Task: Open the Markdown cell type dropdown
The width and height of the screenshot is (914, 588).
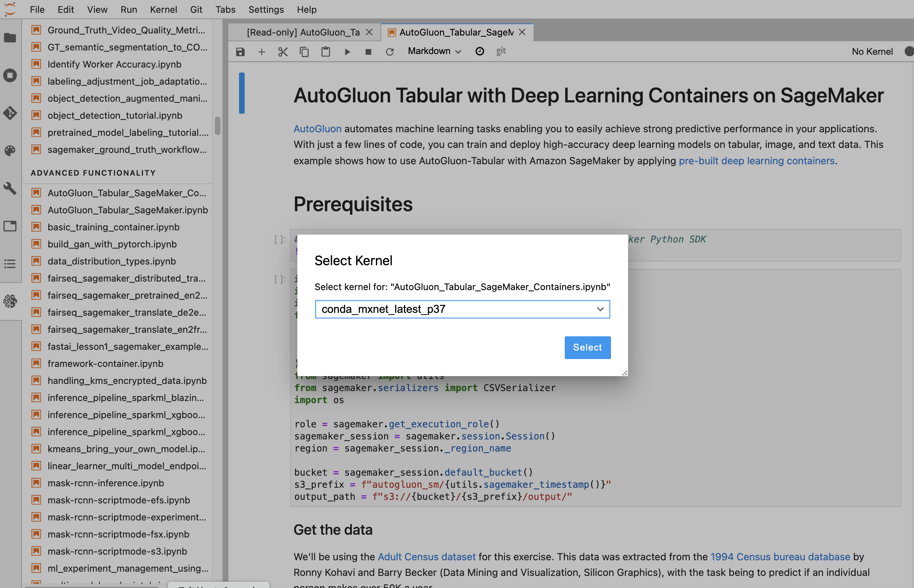Action: click(434, 51)
